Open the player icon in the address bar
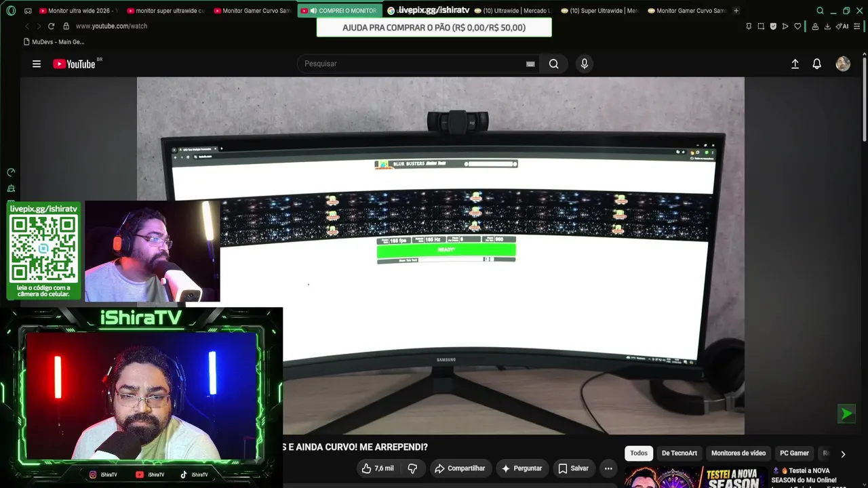This screenshot has width=868, height=488. (x=785, y=26)
